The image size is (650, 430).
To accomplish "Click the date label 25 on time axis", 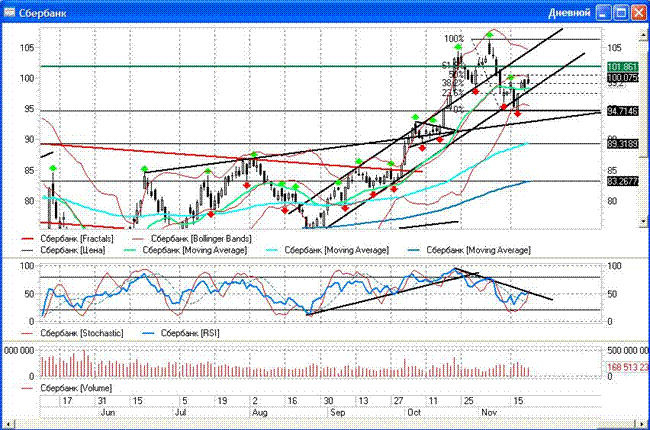I will click(x=468, y=401).
